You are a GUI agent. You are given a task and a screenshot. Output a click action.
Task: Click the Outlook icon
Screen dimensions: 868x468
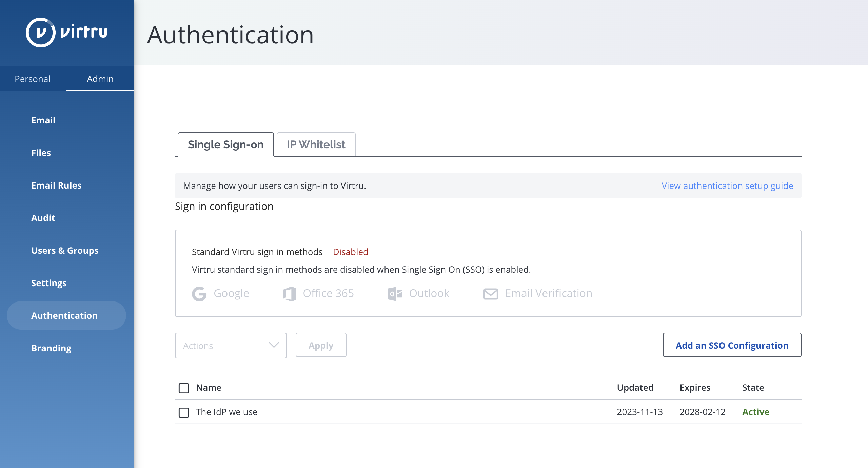(395, 294)
